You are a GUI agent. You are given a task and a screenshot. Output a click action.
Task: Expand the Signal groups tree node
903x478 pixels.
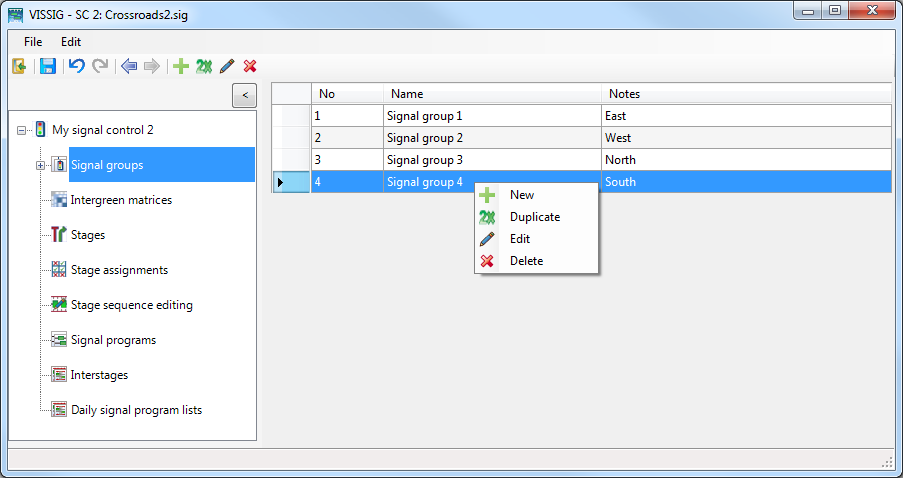point(41,165)
